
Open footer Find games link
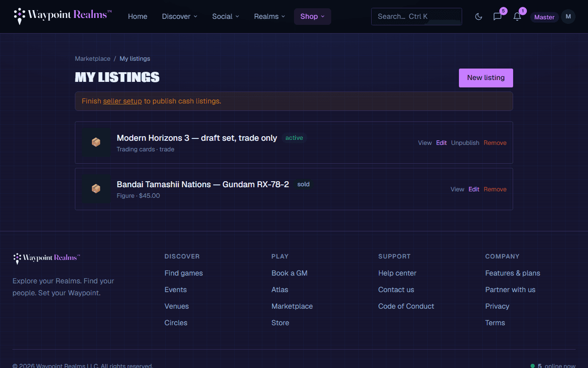(x=184, y=273)
